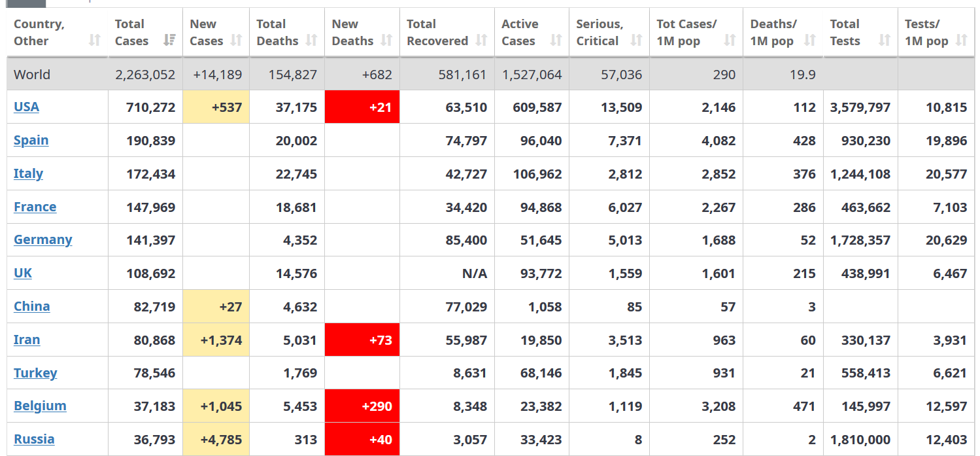Open the Spain country link
Viewport: 980px width, 456px height.
click(31, 140)
